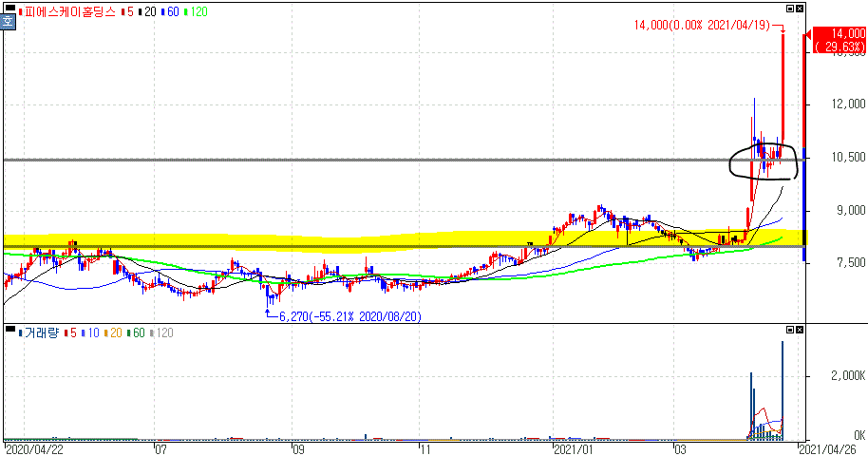868x456 pixels.
Task: Select the green 60 volume average legend
Action: (136, 332)
